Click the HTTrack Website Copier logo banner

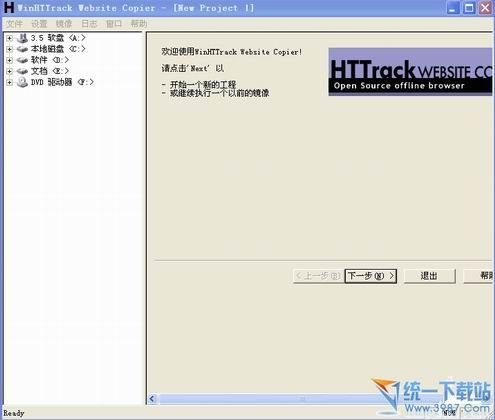[410, 72]
